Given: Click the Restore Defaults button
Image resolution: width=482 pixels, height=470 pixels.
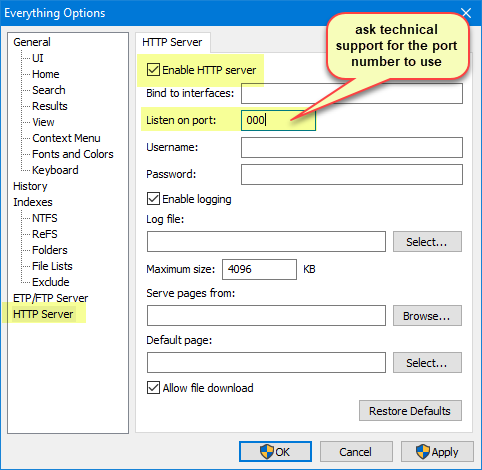Looking at the screenshot, I should click(410, 411).
